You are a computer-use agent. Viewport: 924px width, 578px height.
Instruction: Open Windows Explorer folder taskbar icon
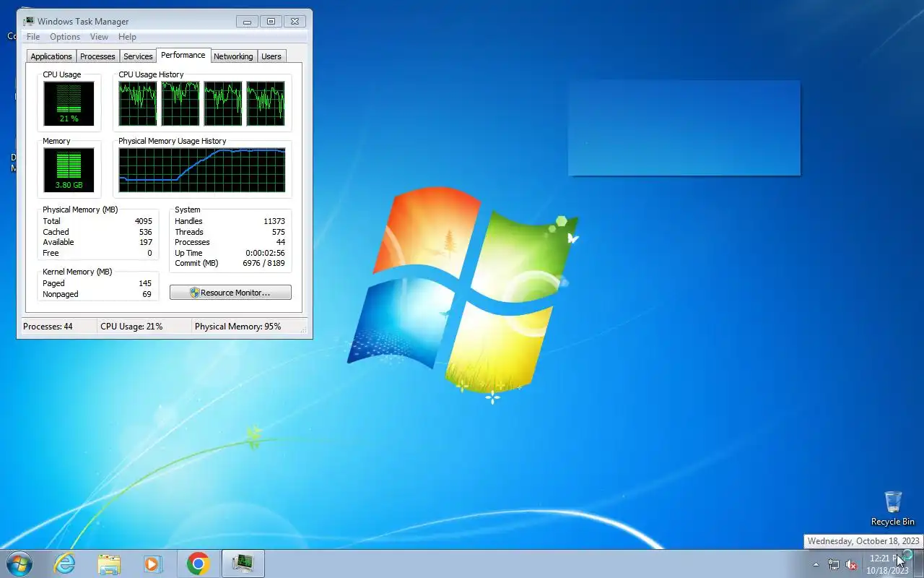tap(109, 564)
